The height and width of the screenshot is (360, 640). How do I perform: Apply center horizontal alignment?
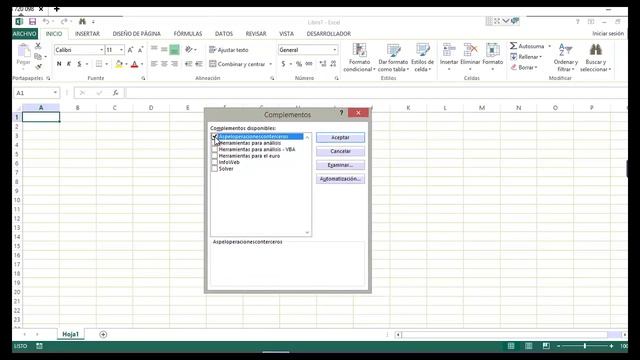[x=164, y=64]
